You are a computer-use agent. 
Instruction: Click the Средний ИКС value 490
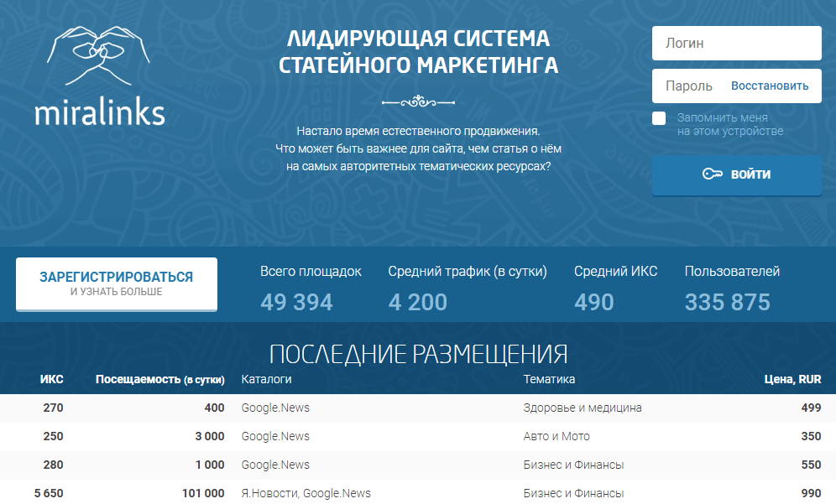594,302
